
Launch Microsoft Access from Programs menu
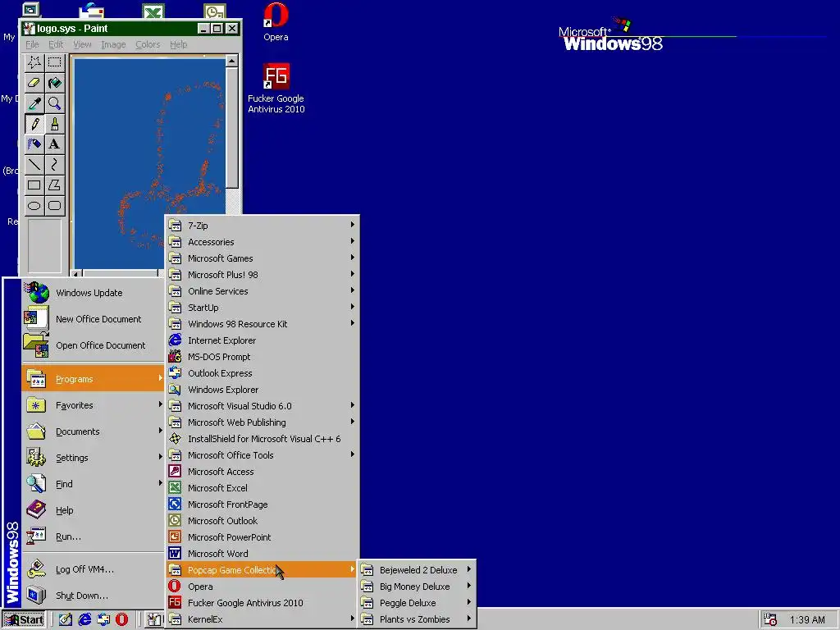coord(262,472)
